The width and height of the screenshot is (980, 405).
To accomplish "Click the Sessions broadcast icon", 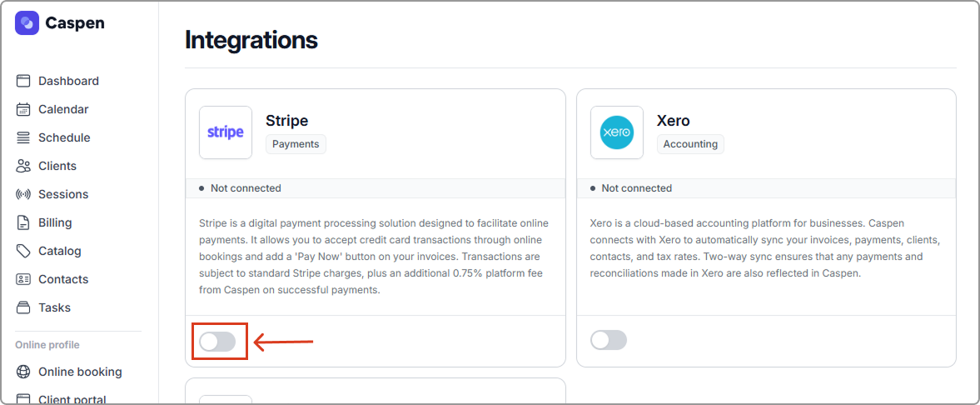I will (23, 194).
